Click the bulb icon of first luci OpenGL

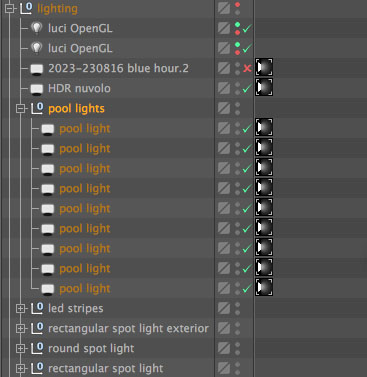tap(36, 28)
